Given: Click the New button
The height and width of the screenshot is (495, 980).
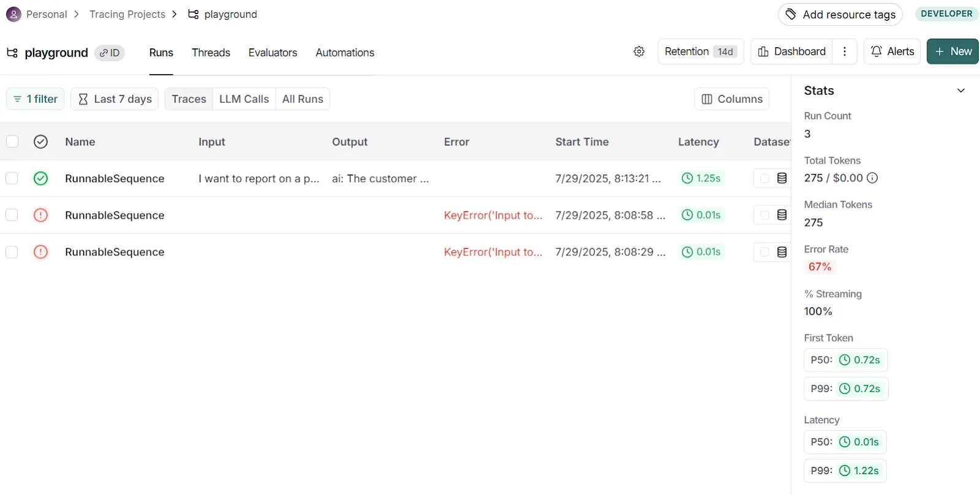Looking at the screenshot, I should [x=952, y=51].
